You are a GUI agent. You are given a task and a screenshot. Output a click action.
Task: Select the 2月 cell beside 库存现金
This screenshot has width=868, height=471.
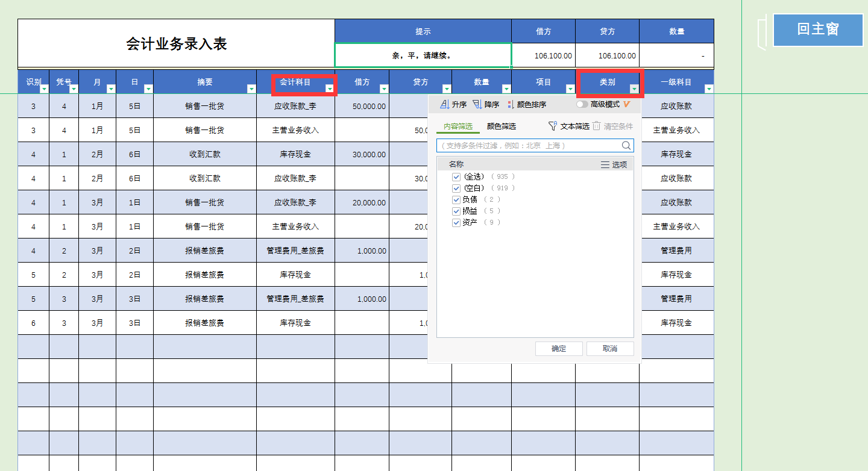coord(98,154)
